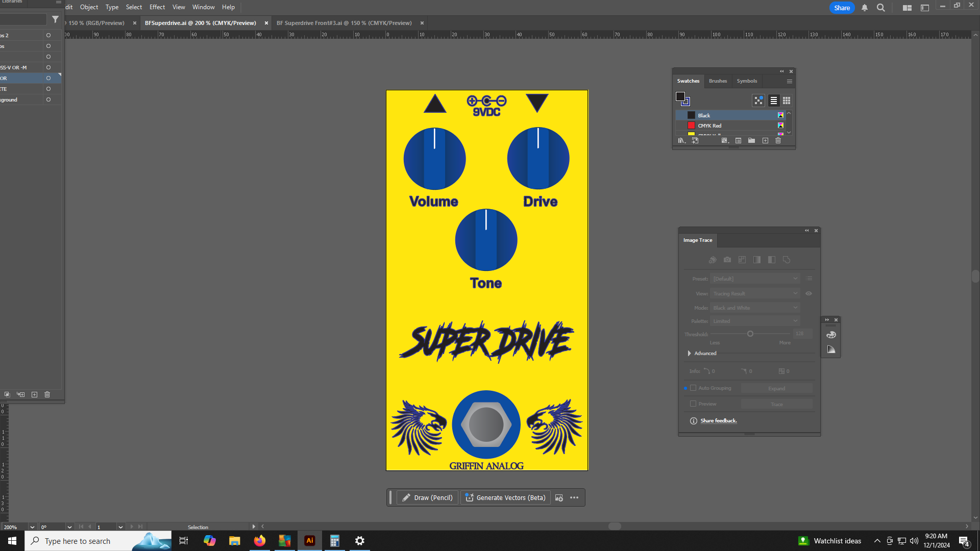Open more options ellipsis on contextual bar
980x551 pixels.
574,498
